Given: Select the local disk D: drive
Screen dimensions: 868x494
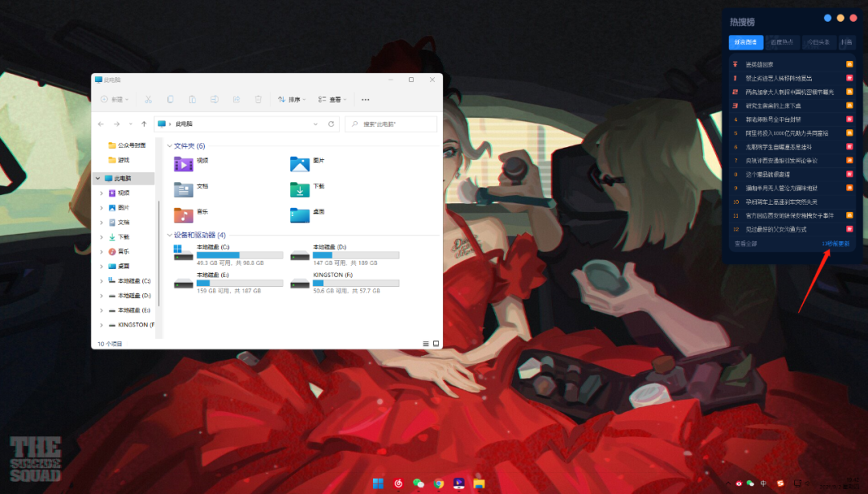Looking at the screenshot, I should point(344,255).
